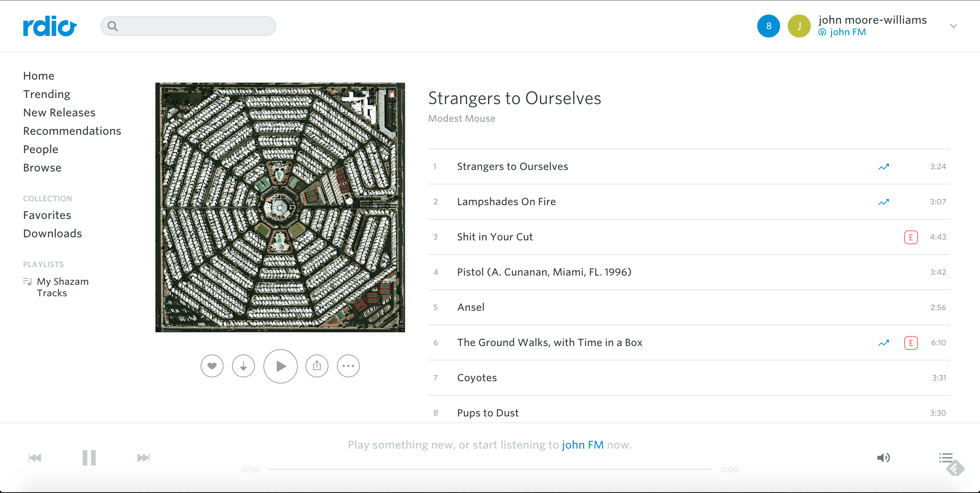Image resolution: width=980 pixels, height=493 pixels.
Task: Share the album via the share icon
Action: 317,366
